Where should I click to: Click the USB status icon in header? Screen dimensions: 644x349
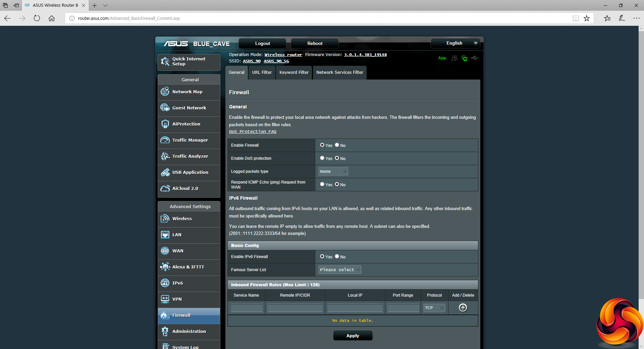pyautogui.click(x=474, y=58)
